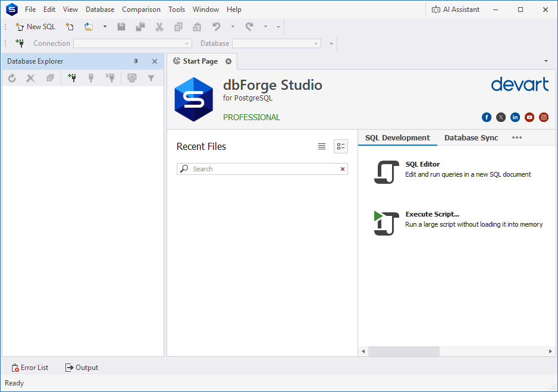Viewport: 558px width, 392px height.
Task: Open the Database menu
Action: pyautogui.click(x=99, y=9)
